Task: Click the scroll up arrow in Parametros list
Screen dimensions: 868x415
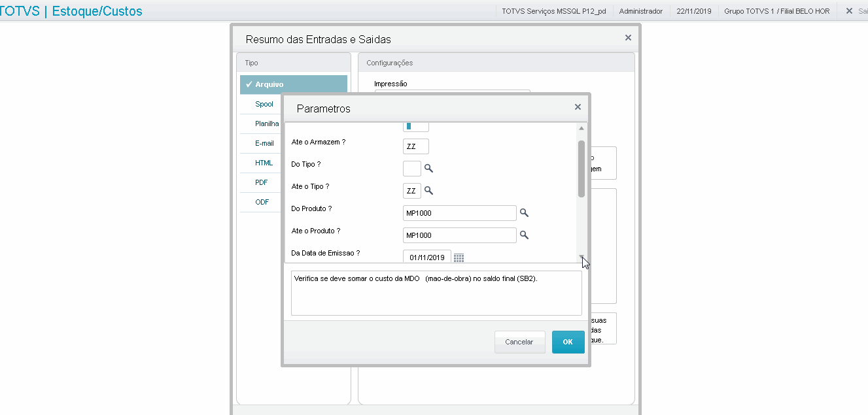Action: pos(582,128)
